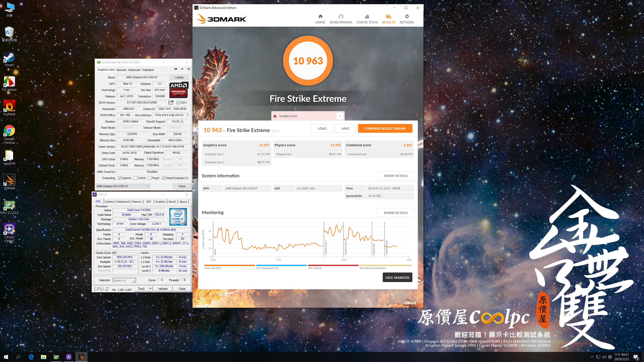Open Google Chrome desktop shortcut
The image size is (644, 362).
coord(9,135)
